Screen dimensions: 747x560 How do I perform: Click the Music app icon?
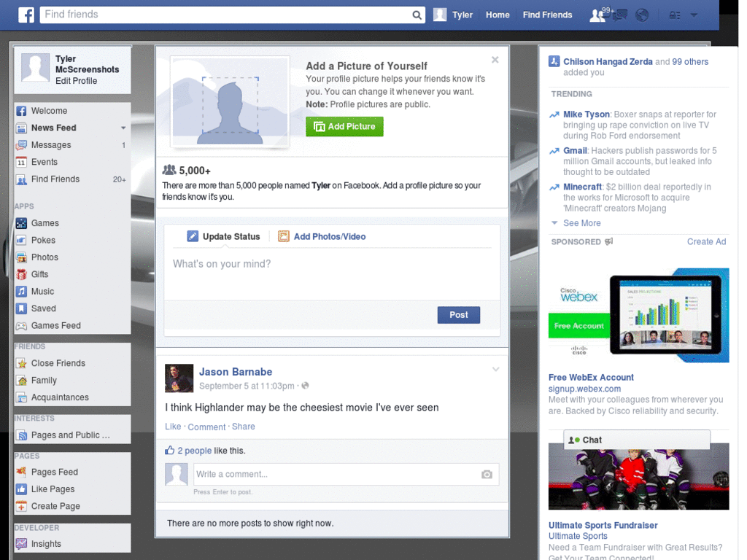tap(21, 292)
